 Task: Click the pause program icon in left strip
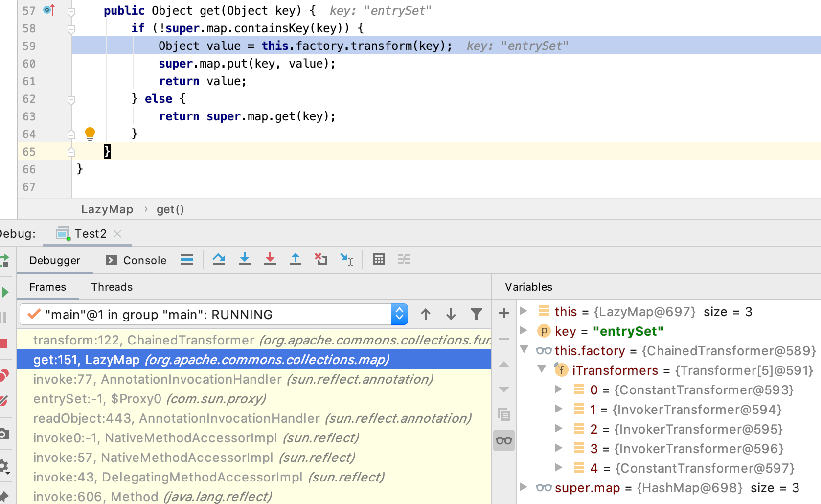coord(3,318)
